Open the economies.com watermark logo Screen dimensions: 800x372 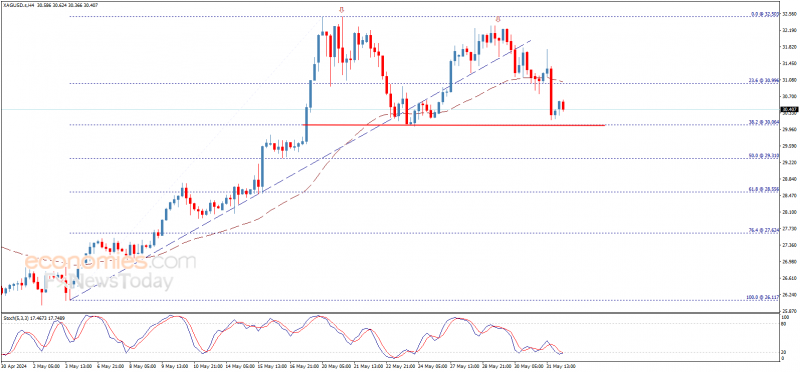tap(111, 262)
